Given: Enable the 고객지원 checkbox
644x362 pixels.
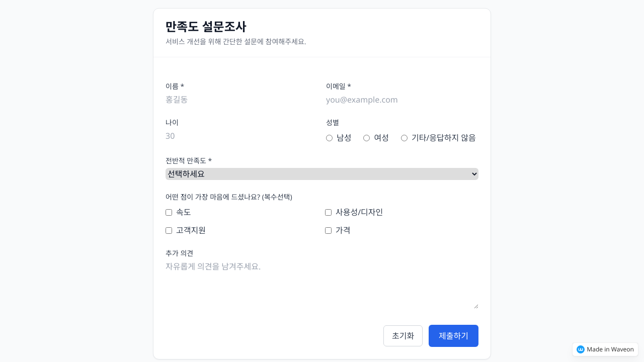Looking at the screenshot, I should coord(169,230).
